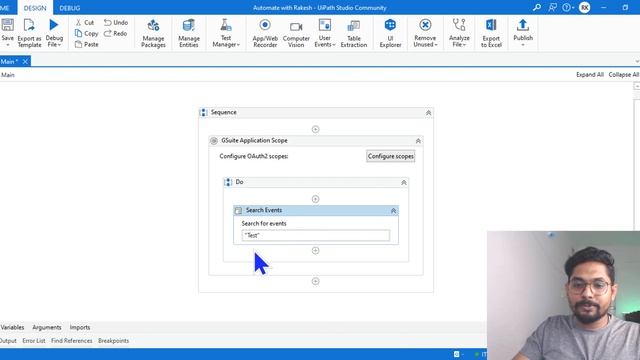640x360 pixels.
Task: Click the Undo button
Action: pyautogui.click(x=116, y=22)
